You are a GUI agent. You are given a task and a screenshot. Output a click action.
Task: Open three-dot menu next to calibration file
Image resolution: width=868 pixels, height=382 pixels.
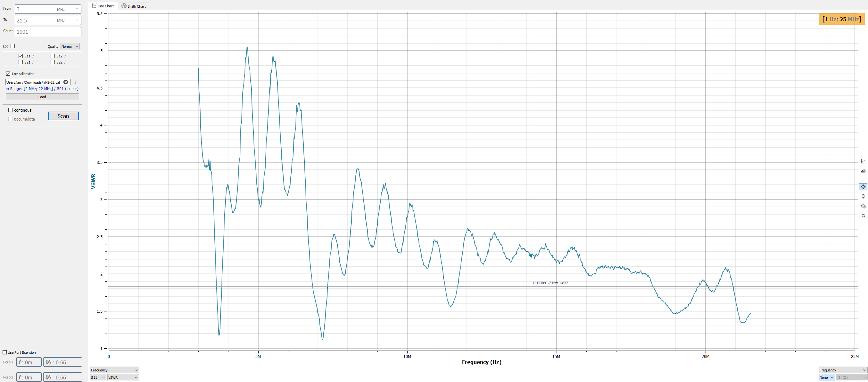[75, 82]
